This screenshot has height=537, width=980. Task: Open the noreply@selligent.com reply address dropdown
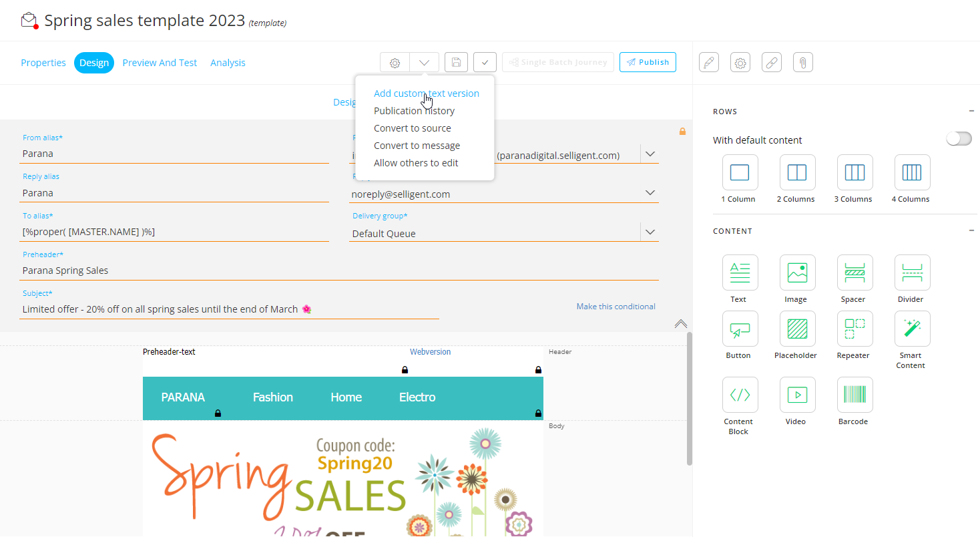650,193
